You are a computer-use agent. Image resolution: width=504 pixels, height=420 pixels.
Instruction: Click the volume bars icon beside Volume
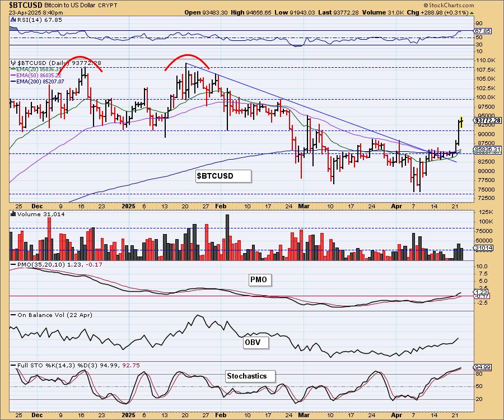[13, 214]
